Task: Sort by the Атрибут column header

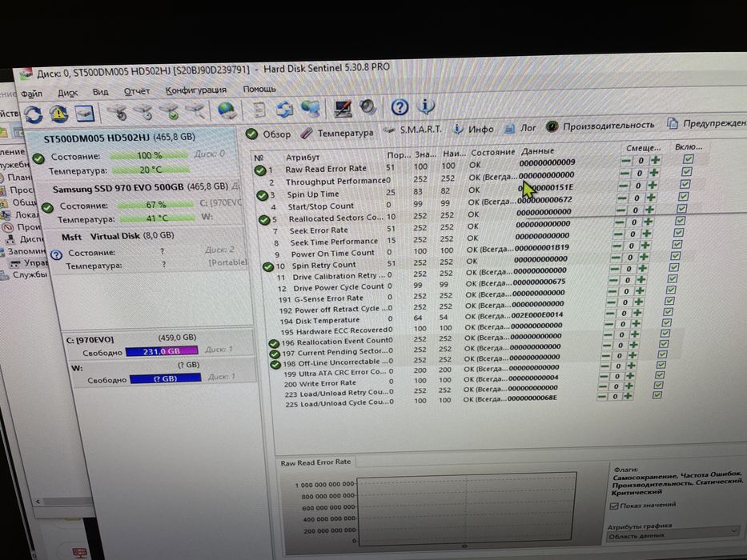Action: coord(303,157)
